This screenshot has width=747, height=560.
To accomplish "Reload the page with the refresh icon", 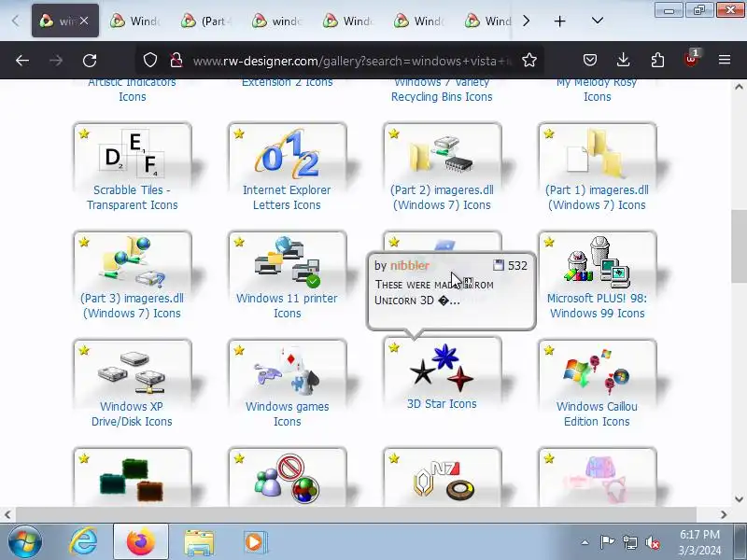I will [90, 61].
